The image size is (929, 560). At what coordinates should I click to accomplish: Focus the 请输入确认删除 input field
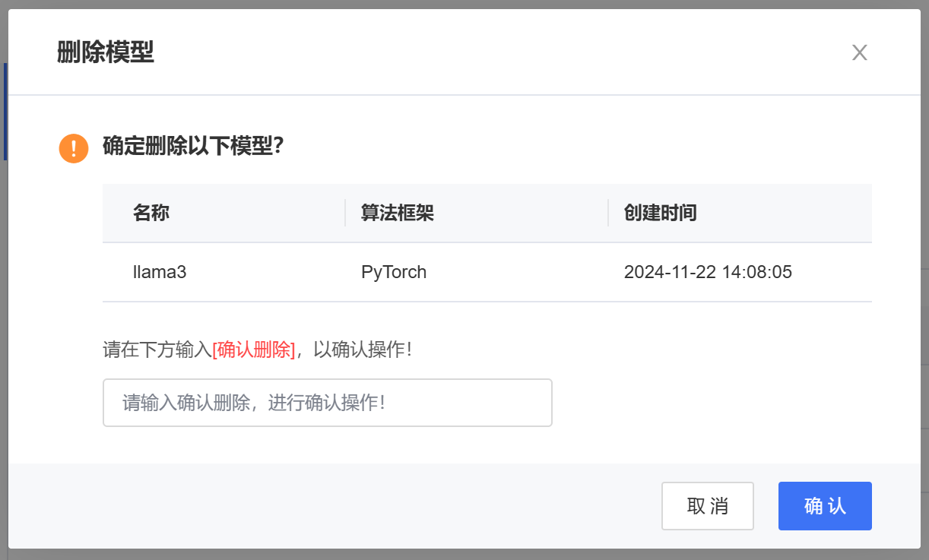pyautogui.click(x=327, y=403)
